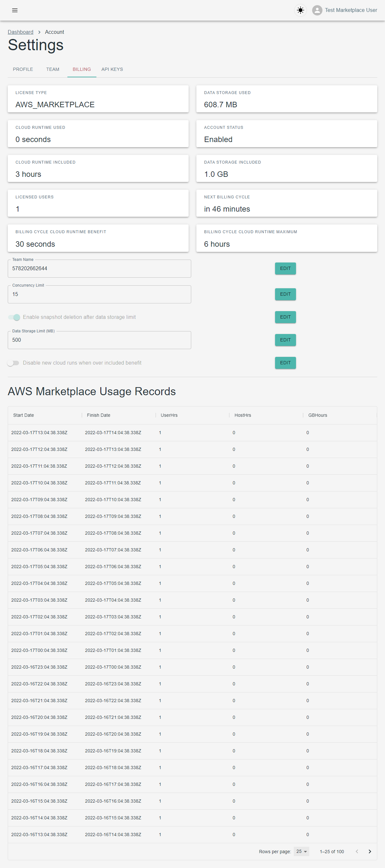Click the 'Disable new cloud runs when over included benefit' label
Viewport: 385px width, 868px height.
tap(82, 363)
